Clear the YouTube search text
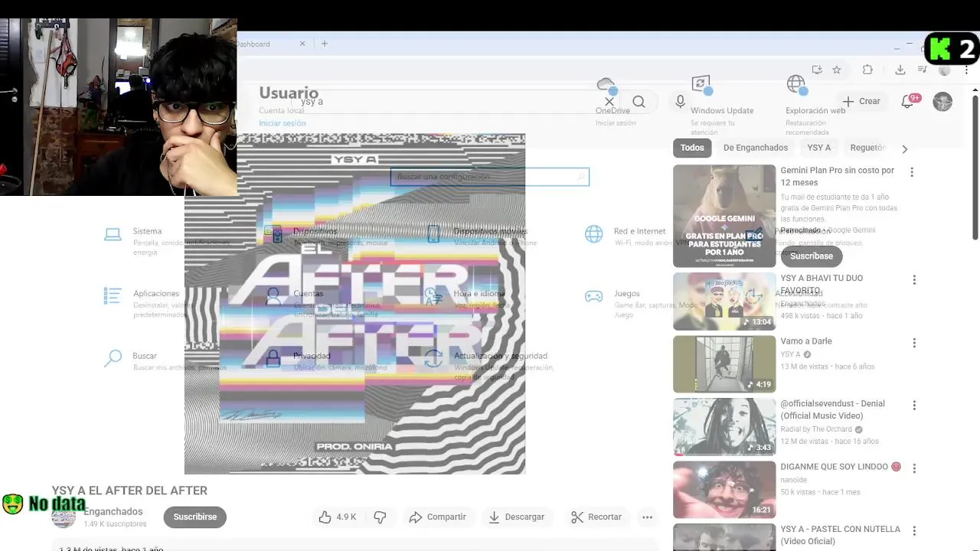Viewport: 980px width, 551px height. (609, 101)
